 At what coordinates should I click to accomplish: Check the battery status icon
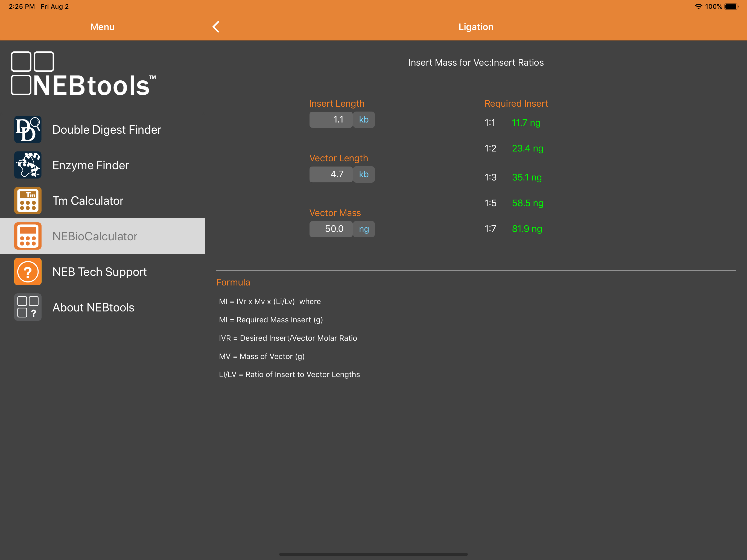[731, 6]
